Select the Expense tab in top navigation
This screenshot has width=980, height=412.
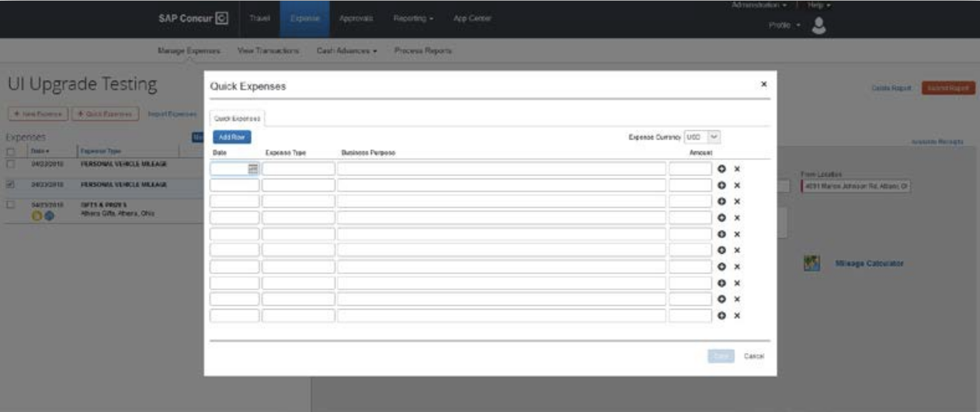pos(304,19)
